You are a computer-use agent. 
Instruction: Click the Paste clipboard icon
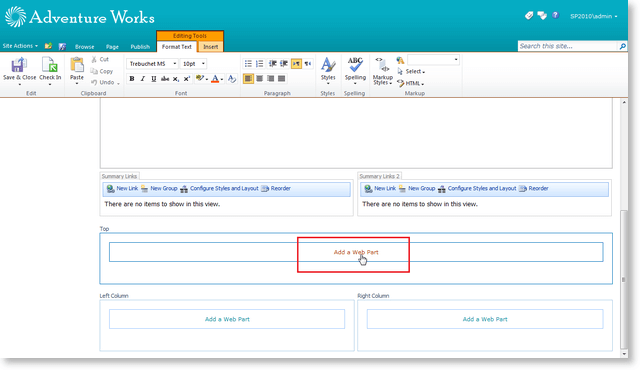[77, 65]
